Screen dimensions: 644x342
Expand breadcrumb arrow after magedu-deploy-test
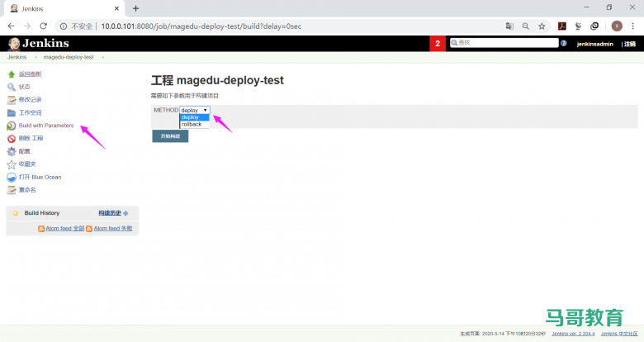point(102,57)
